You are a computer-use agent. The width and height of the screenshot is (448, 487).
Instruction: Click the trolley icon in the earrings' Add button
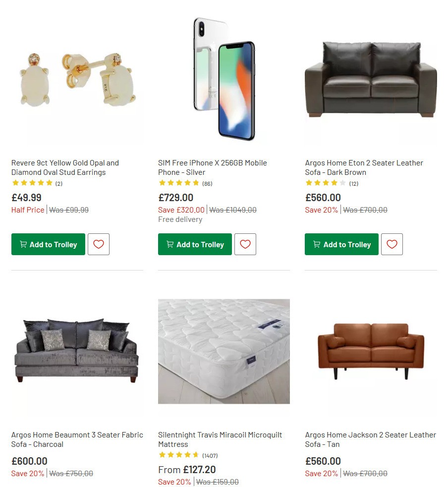(x=23, y=244)
